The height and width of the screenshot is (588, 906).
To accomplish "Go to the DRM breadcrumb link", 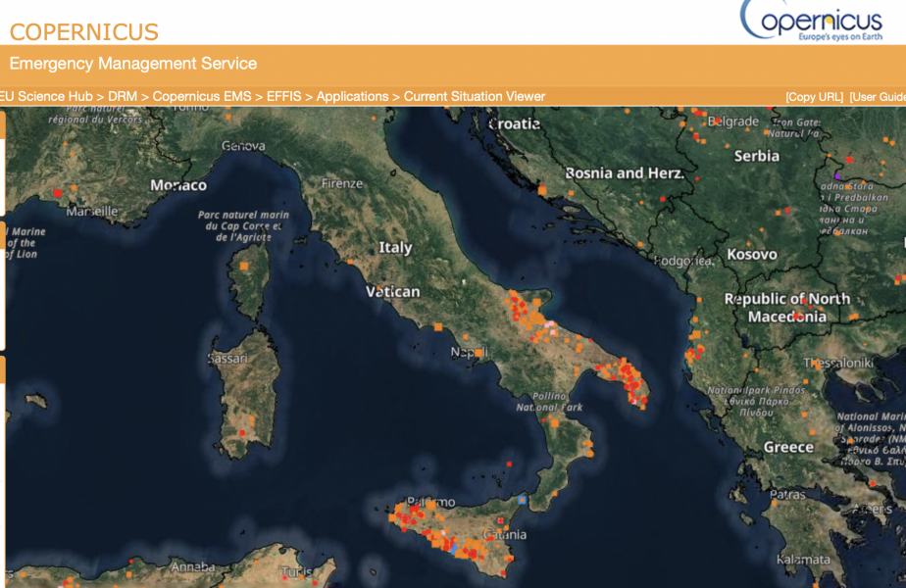I will [x=123, y=96].
